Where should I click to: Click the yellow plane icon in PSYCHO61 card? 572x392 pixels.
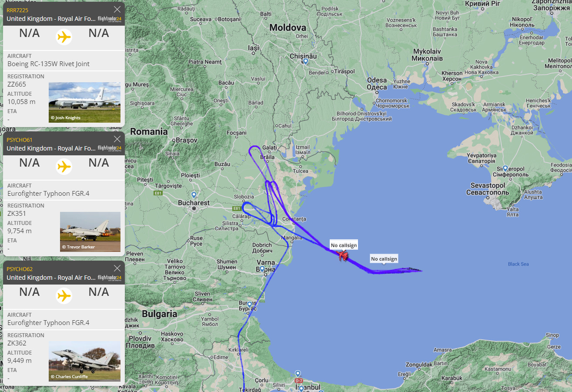click(x=64, y=166)
